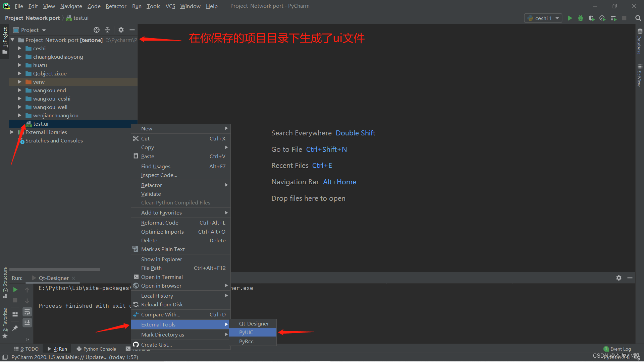Select External Tools in context menu
Viewport: 644px width, 362px height.
tap(180, 324)
